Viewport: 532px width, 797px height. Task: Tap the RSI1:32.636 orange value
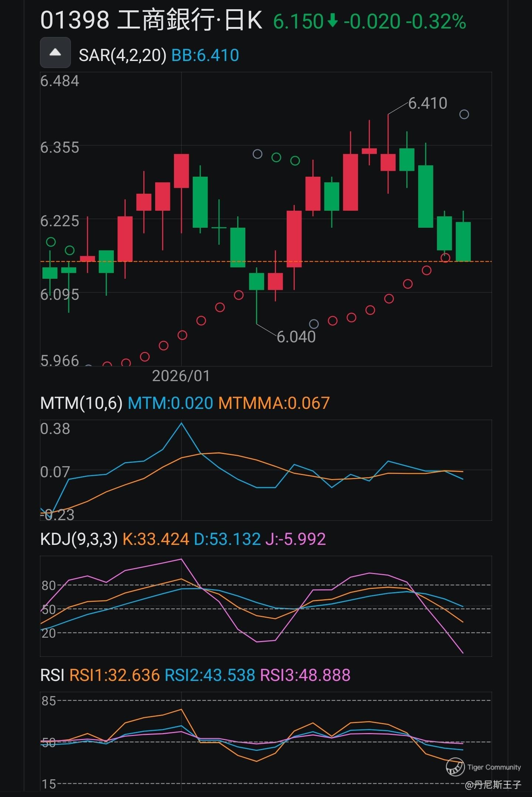coord(115,675)
